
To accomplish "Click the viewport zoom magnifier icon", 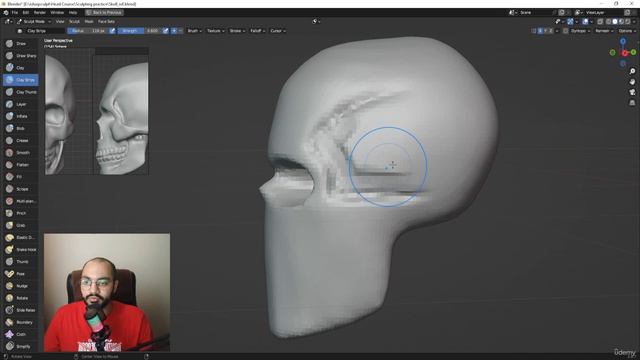I will pos(632,71).
